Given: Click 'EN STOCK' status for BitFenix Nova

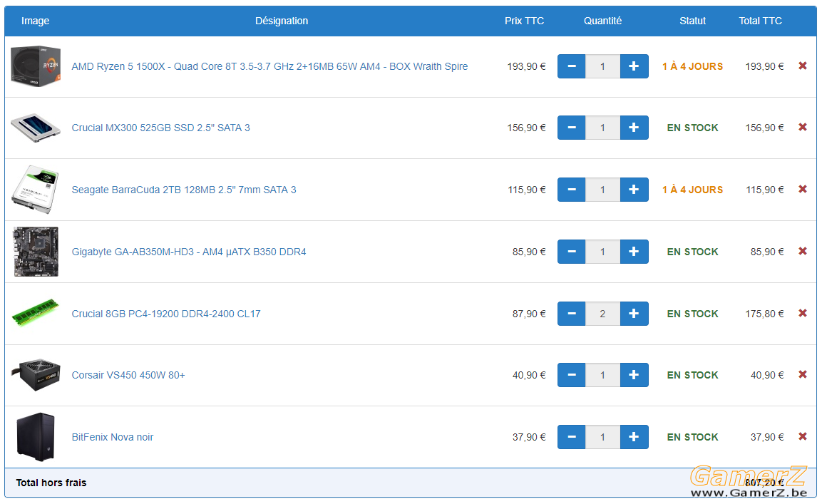Looking at the screenshot, I should pyautogui.click(x=692, y=437).
